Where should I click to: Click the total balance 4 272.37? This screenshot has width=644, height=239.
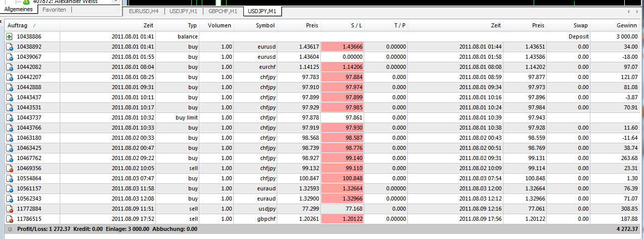point(626,229)
